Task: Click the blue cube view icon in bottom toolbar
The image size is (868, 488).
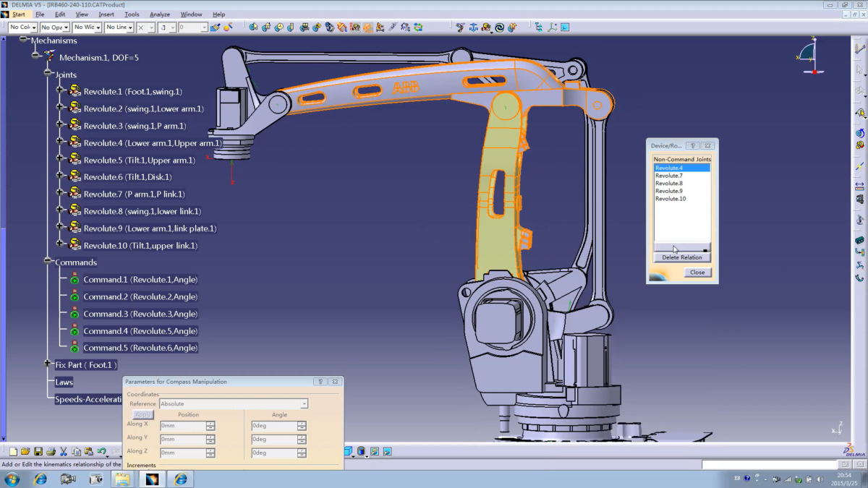Action: [349, 452]
